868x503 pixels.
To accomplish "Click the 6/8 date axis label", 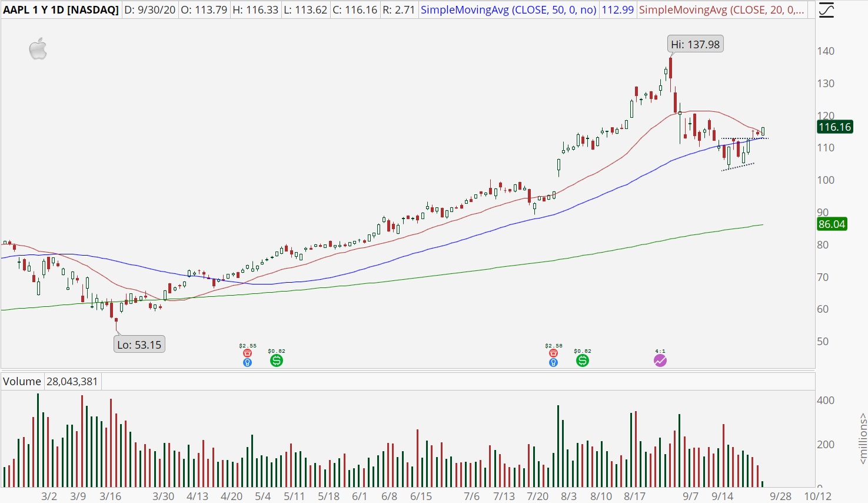I will [390, 496].
